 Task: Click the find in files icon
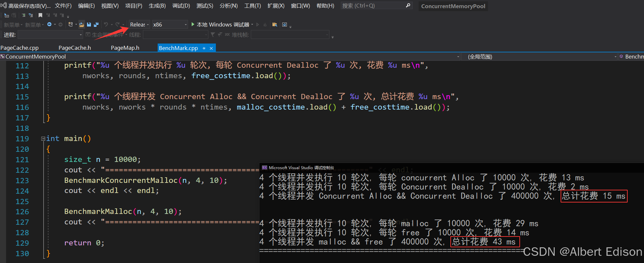[x=275, y=25]
